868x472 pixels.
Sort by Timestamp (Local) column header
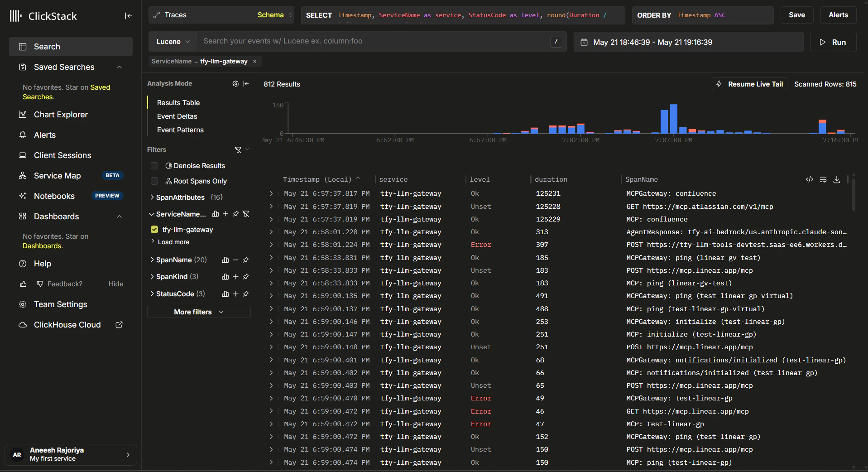point(321,179)
